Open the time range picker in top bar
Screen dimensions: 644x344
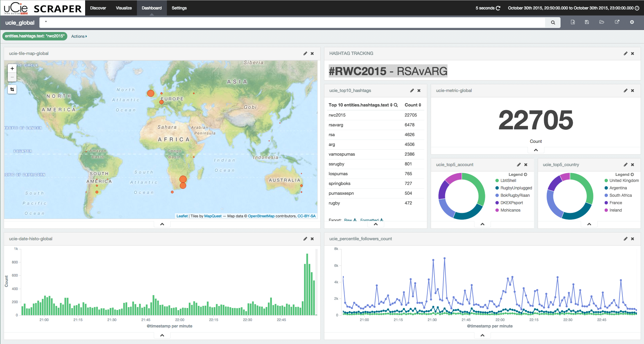tap(573, 8)
